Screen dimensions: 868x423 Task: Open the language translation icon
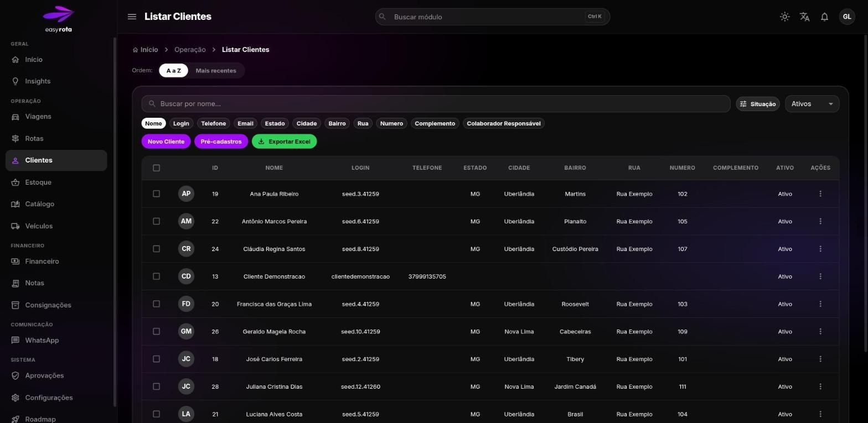pyautogui.click(x=804, y=17)
